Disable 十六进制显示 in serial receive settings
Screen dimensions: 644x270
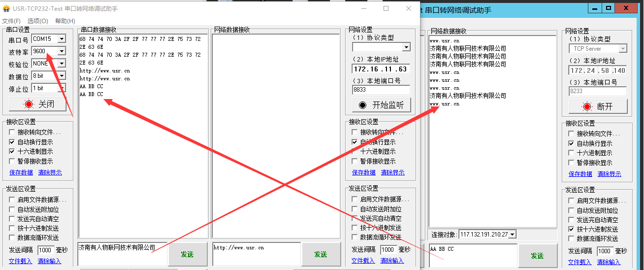(12, 151)
